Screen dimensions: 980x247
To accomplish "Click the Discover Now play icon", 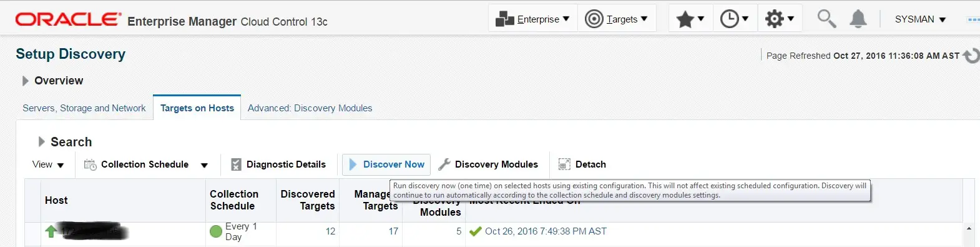I will coord(353,164).
